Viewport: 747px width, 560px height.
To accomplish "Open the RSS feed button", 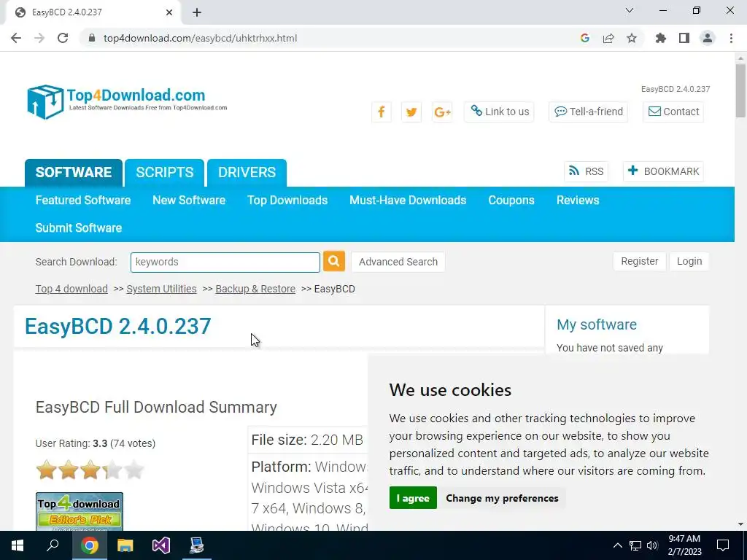I will click(586, 171).
